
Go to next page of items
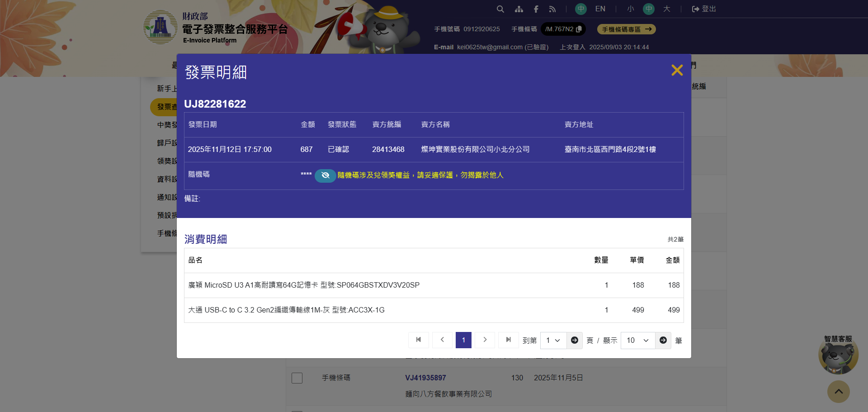(x=485, y=340)
